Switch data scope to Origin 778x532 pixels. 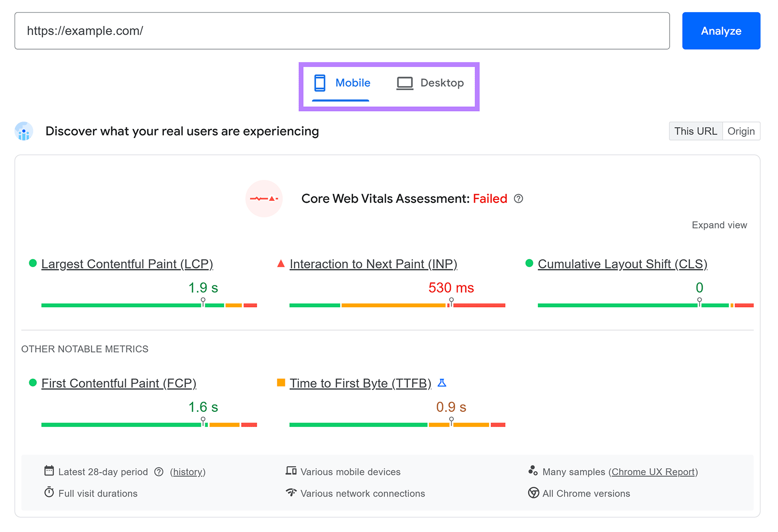click(x=741, y=131)
